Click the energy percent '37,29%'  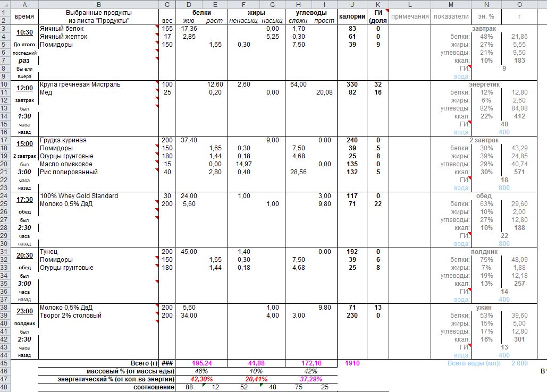(311, 379)
